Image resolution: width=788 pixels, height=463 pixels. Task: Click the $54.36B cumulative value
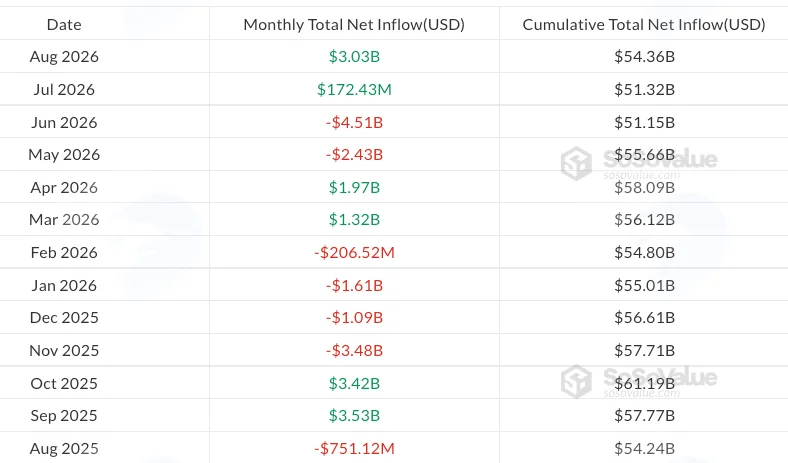tap(644, 56)
